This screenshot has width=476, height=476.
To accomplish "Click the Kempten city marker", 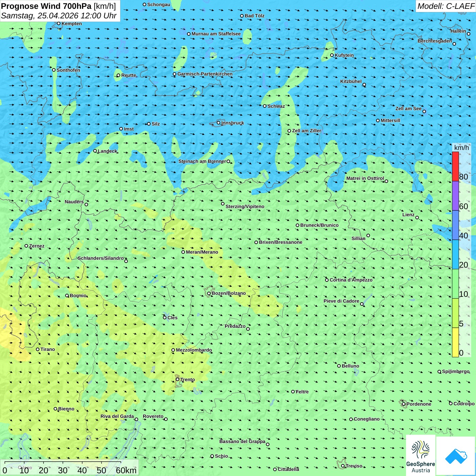I will pyautogui.click(x=58, y=23).
